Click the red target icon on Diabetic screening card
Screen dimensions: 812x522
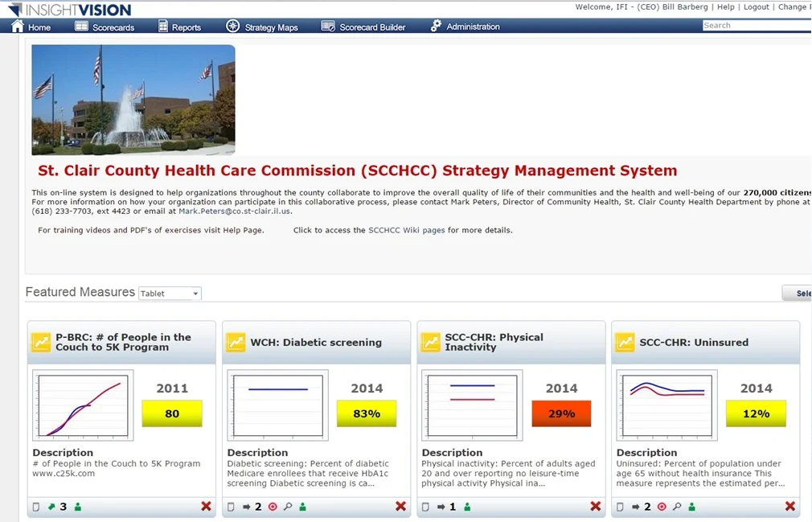273,507
